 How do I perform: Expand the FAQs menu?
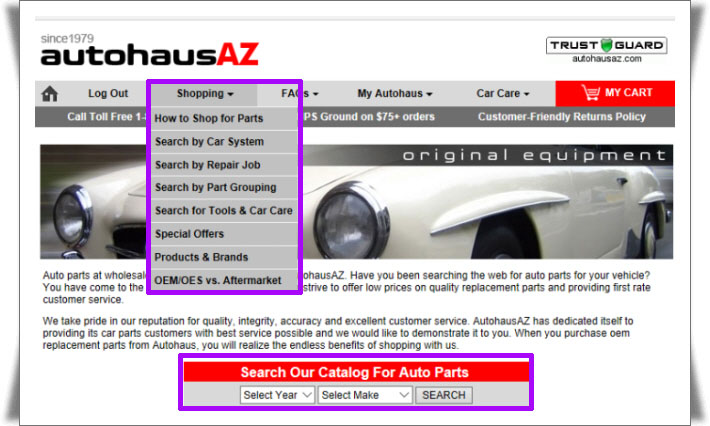coord(299,94)
